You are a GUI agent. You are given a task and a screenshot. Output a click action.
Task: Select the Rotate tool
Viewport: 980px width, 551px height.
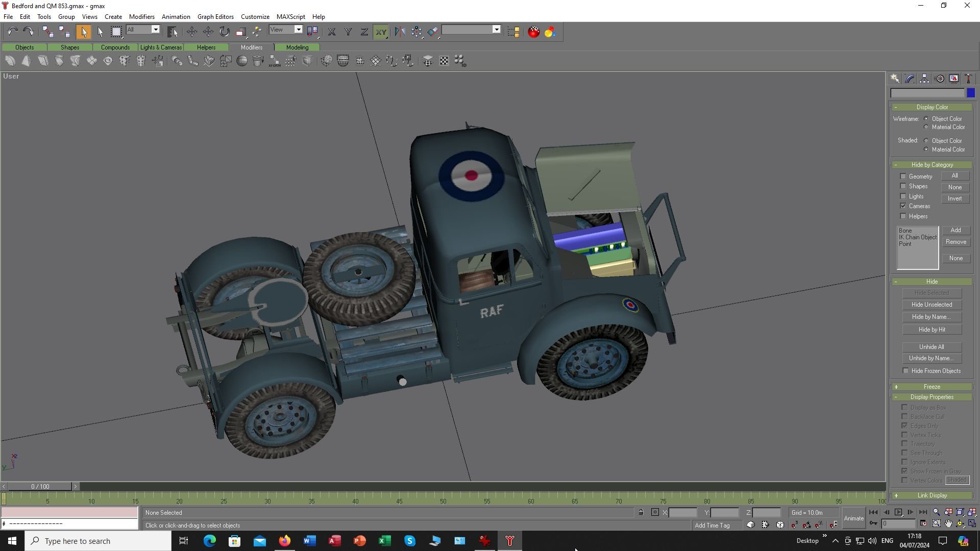(x=225, y=32)
